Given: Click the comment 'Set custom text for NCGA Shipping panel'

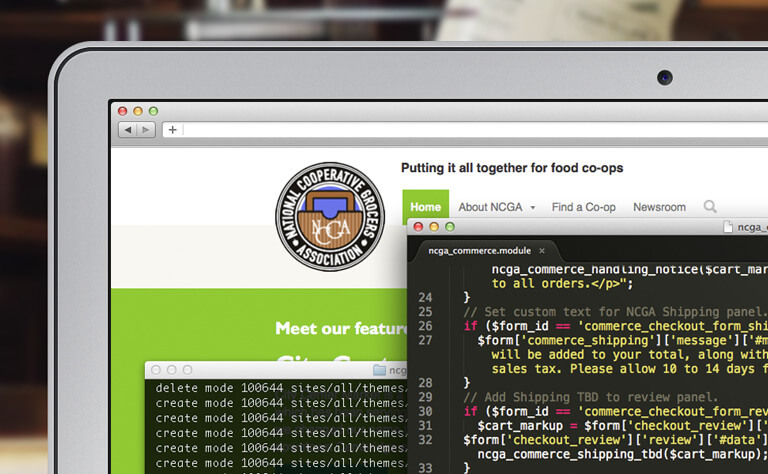Looking at the screenshot, I should 616,312.
